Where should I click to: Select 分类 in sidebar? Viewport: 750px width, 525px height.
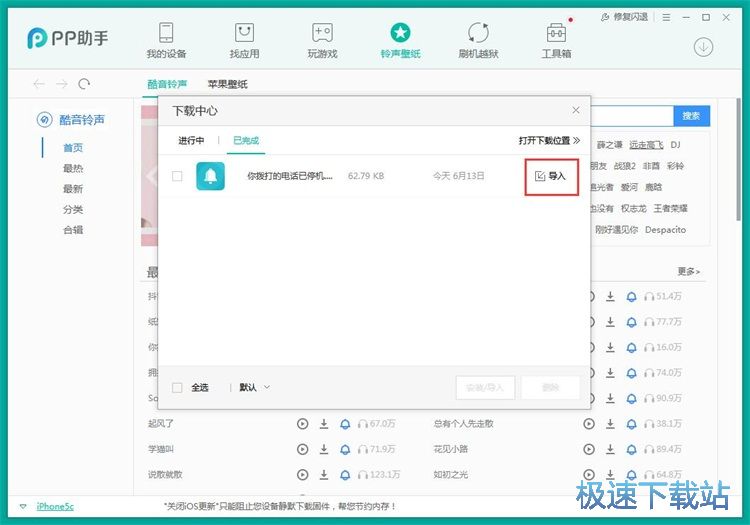pos(73,209)
